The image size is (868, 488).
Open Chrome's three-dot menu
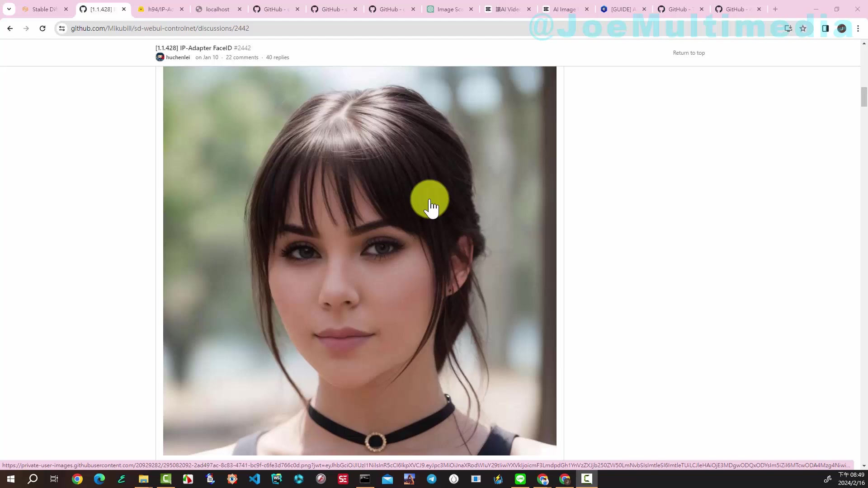tap(858, 28)
